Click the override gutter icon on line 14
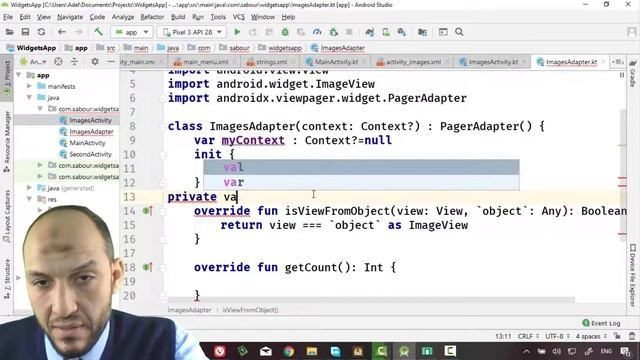640x360 pixels. point(148,211)
